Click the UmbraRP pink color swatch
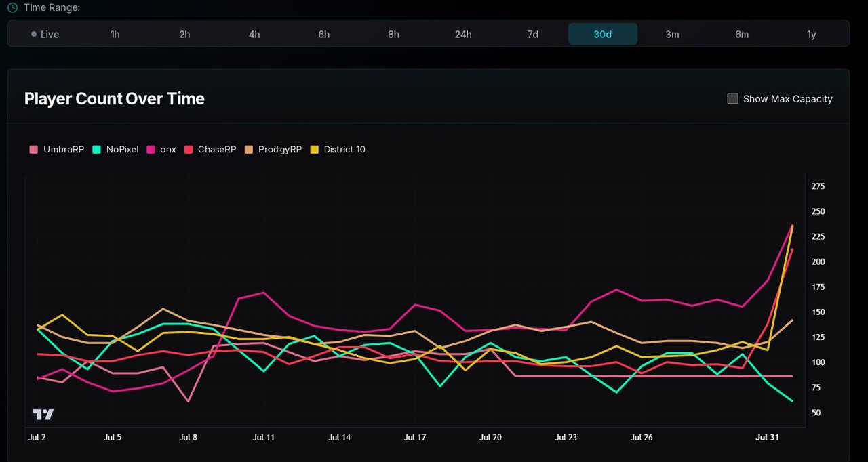This screenshot has height=462, width=868. click(34, 149)
